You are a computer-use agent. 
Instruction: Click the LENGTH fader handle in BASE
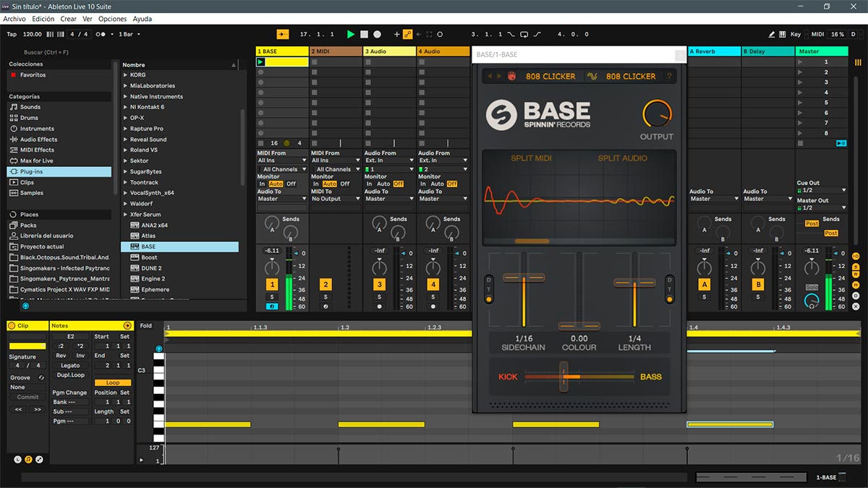click(634, 283)
